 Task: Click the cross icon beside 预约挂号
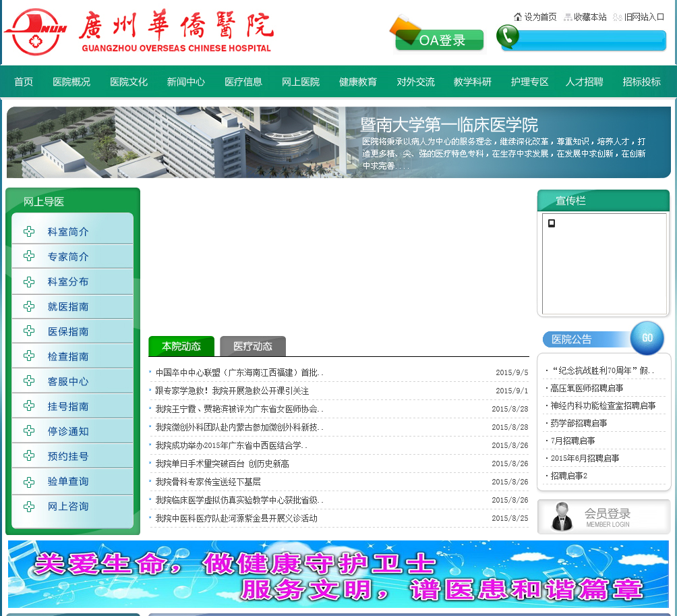[29, 455]
